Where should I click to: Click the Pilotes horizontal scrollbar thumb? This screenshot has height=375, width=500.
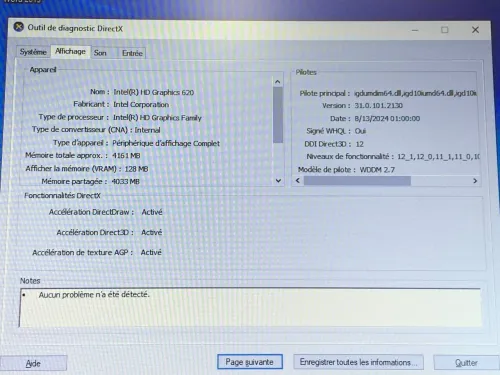coord(357,181)
